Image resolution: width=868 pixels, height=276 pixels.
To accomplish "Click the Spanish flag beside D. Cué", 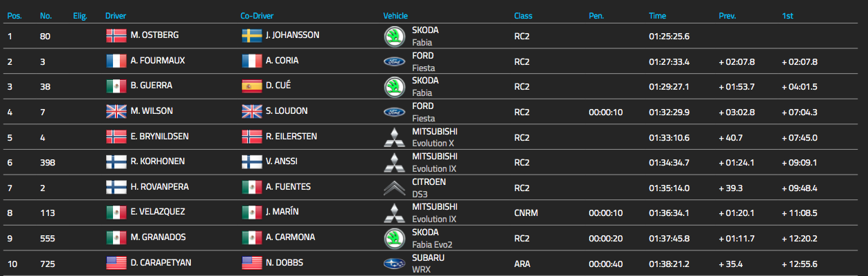I will click(252, 86).
